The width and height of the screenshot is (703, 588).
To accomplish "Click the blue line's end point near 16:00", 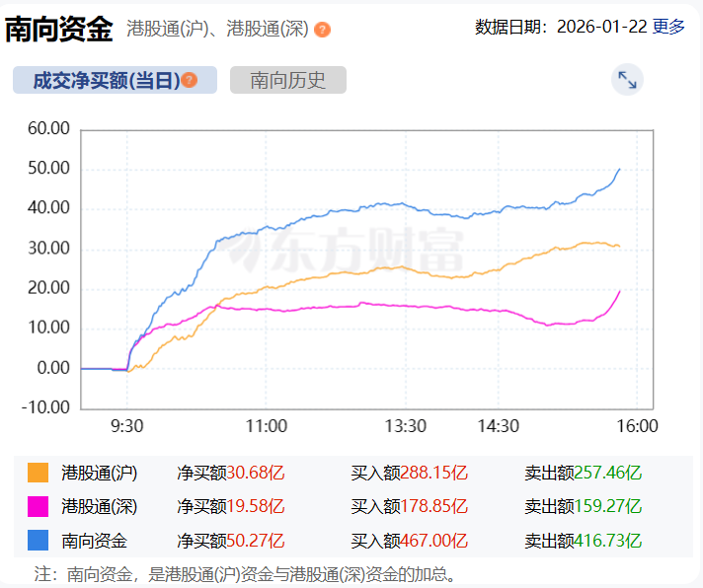I will click(619, 170).
